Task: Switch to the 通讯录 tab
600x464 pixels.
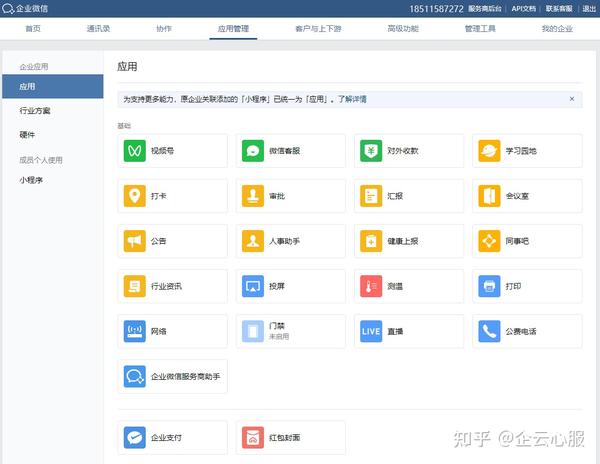Action: point(98,29)
